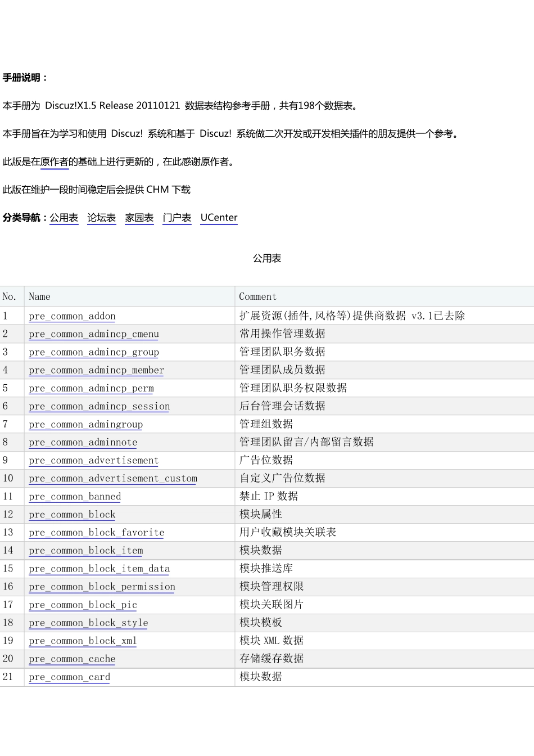
Task: Select the comment 模块推送库
Action: [266, 568]
